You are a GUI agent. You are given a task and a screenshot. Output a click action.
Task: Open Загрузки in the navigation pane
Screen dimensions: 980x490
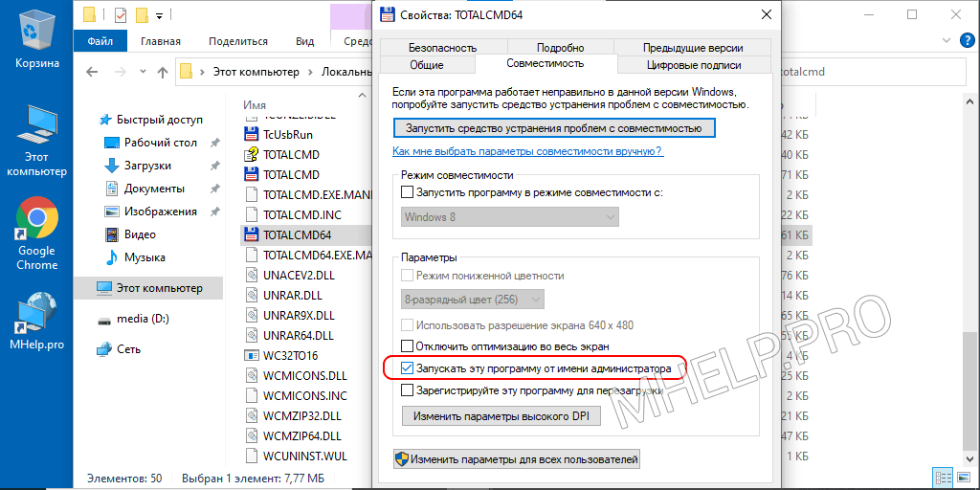[x=147, y=166]
